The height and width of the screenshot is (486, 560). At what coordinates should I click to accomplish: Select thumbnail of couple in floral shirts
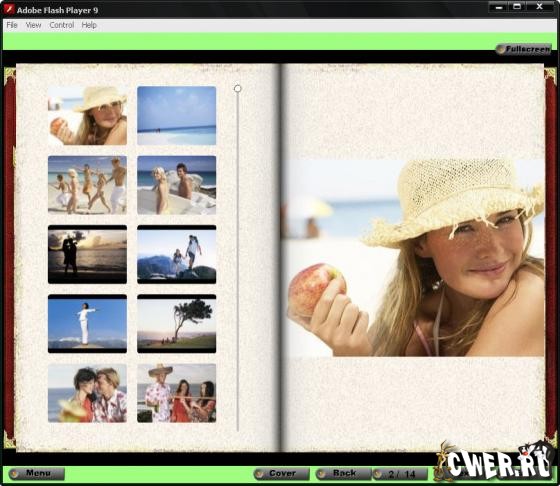tap(88, 393)
